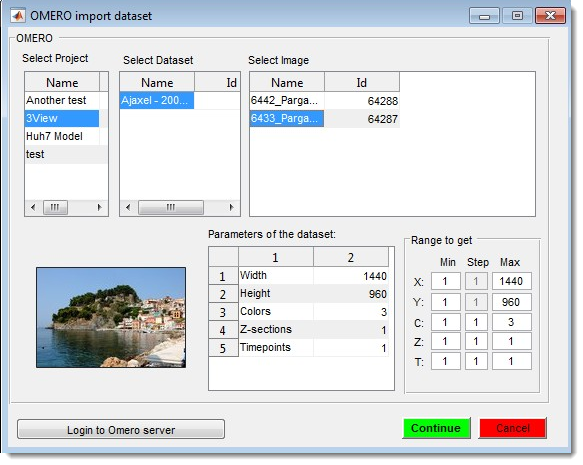Click right arrow of Project list scrollbar
The image size is (583, 465).
99,207
